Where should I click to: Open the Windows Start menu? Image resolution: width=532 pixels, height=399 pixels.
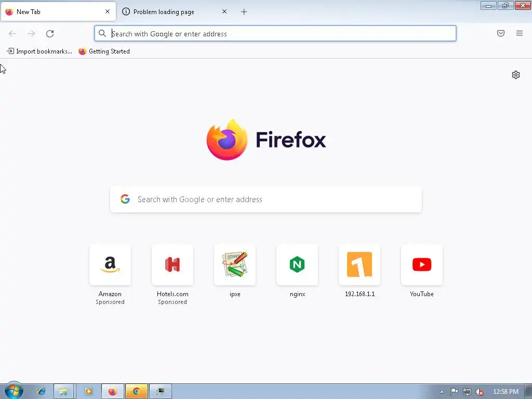14,391
